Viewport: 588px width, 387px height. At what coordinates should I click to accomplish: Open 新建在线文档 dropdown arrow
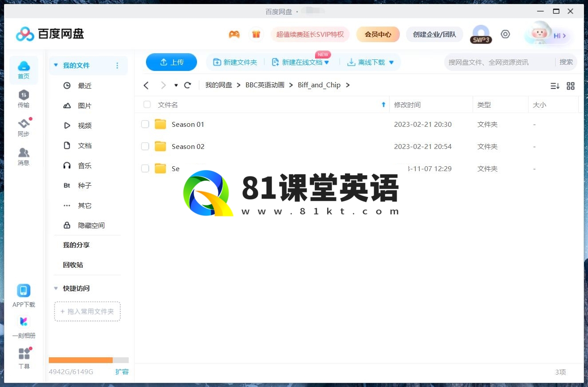pyautogui.click(x=327, y=63)
